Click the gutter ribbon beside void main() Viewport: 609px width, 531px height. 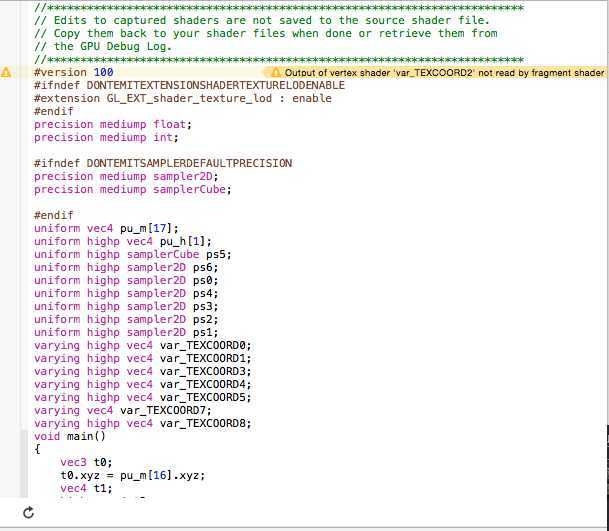(x=24, y=436)
